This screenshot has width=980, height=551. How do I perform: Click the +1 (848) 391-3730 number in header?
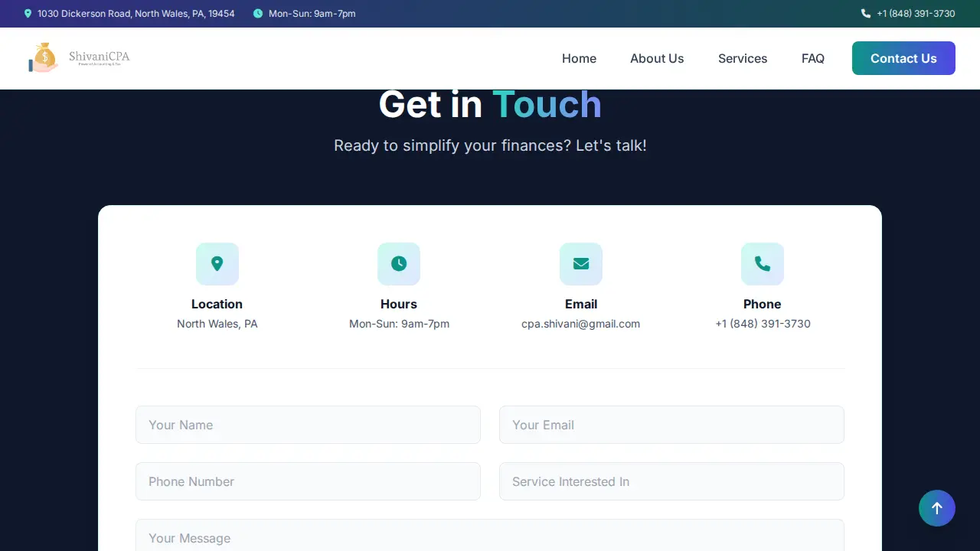point(916,14)
